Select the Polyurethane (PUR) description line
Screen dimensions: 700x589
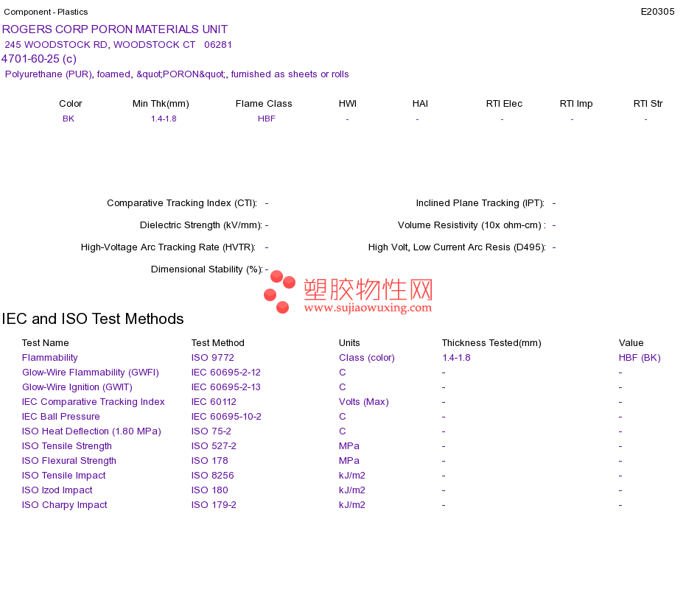click(177, 74)
